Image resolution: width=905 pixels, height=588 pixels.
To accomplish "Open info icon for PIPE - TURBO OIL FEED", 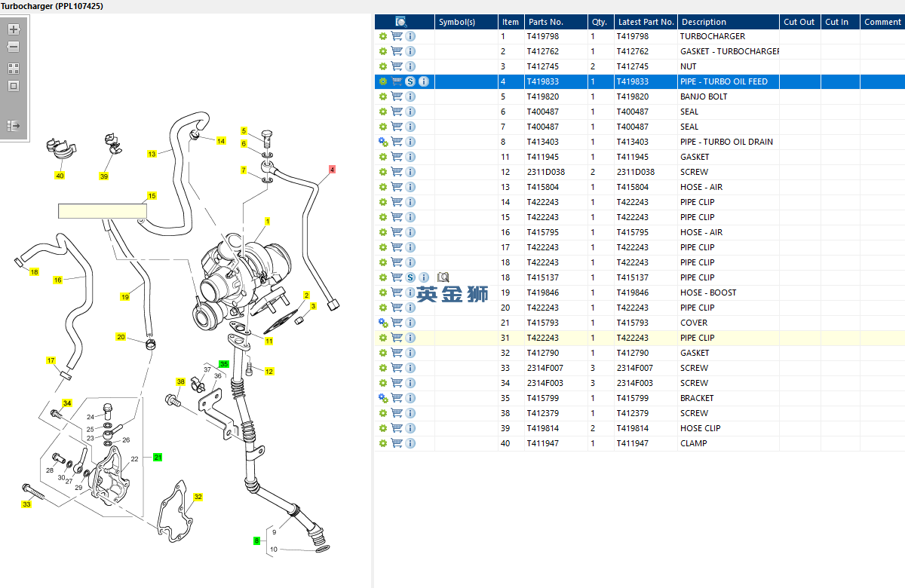I will click(x=424, y=81).
